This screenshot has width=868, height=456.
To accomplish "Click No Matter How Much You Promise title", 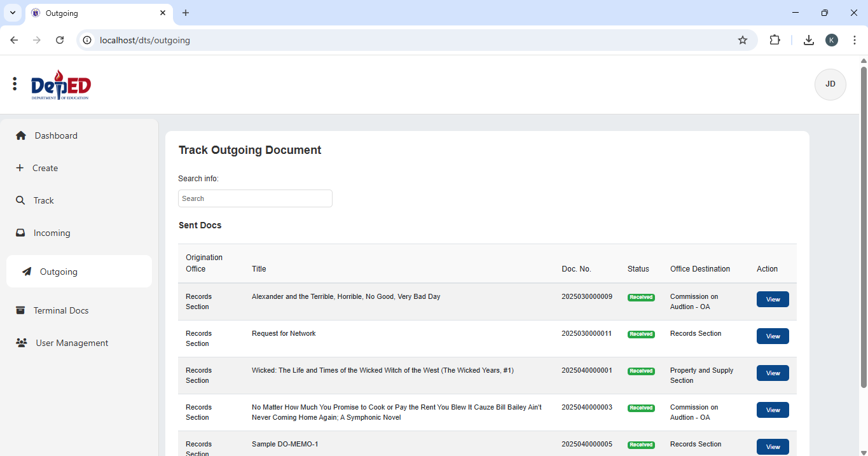I will (397, 412).
